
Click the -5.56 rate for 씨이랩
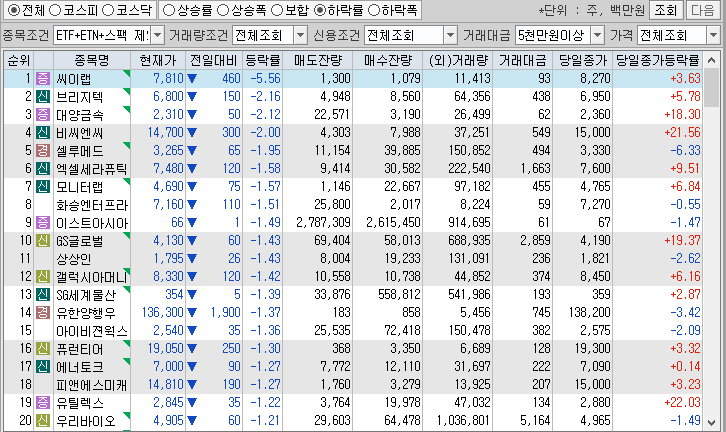pos(265,79)
